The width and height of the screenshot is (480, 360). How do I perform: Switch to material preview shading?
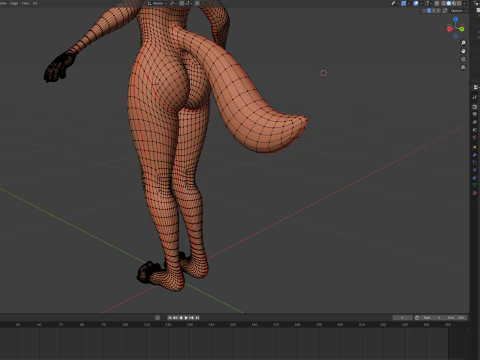point(454,3)
